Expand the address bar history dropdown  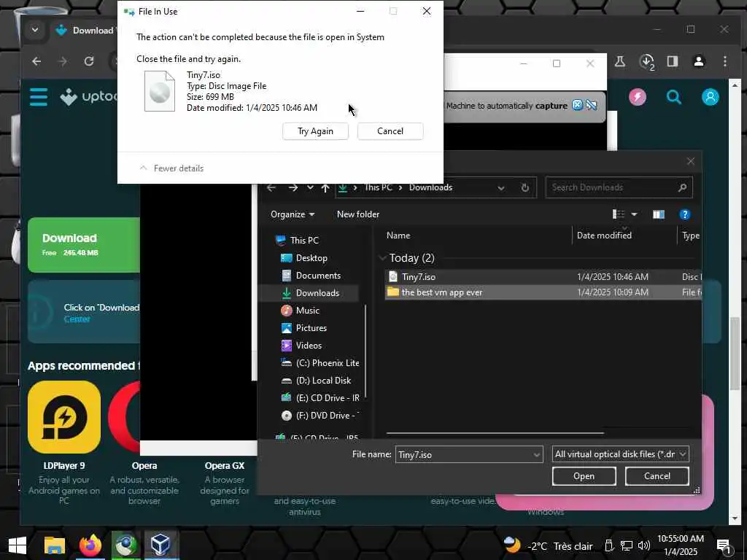coord(501,187)
